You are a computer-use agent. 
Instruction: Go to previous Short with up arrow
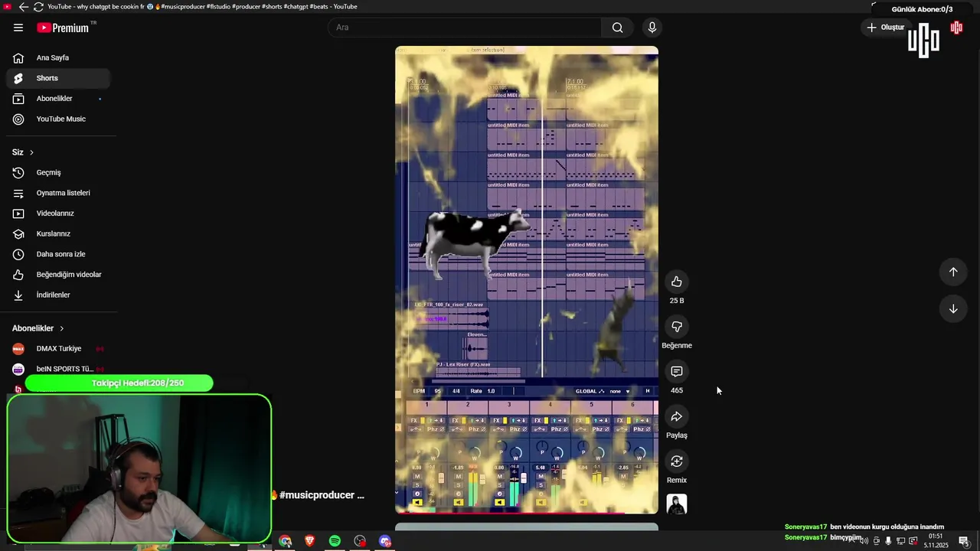click(x=953, y=272)
